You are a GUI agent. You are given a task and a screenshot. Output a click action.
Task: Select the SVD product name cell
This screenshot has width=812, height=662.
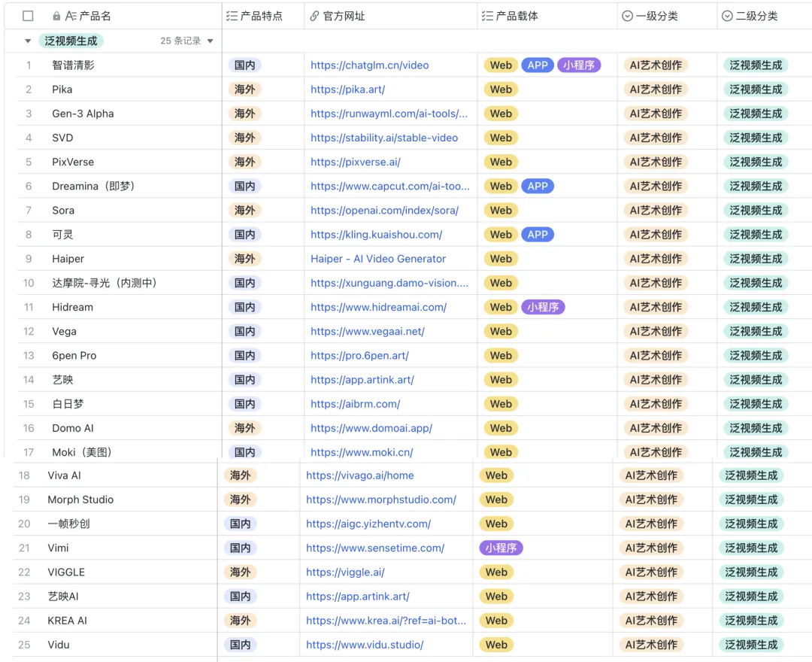click(x=62, y=138)
